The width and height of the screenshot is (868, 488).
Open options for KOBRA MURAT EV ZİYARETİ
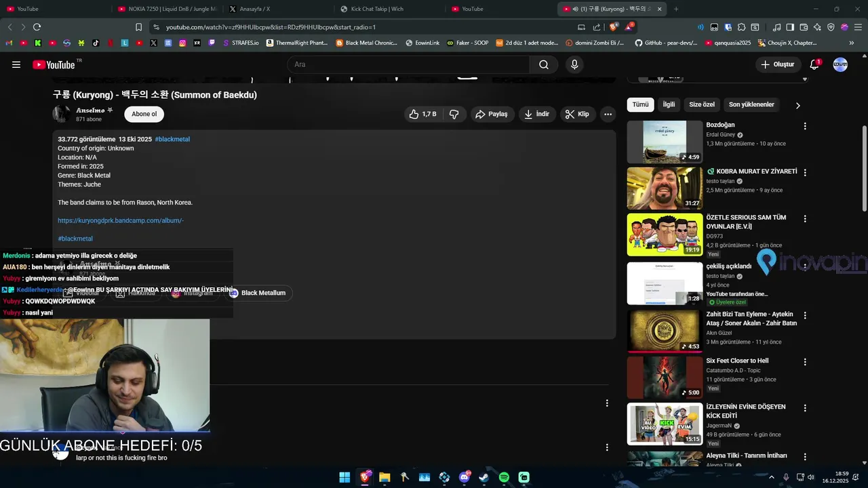[805, 173]
